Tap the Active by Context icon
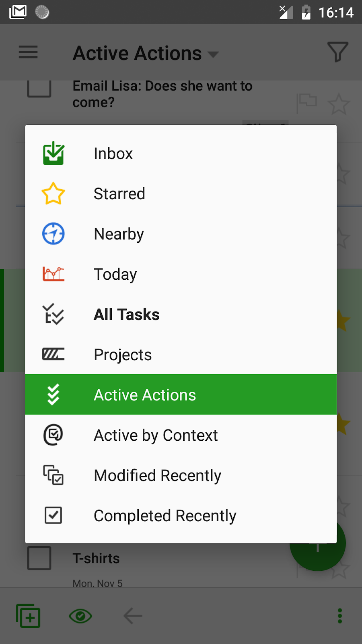The width and height of the screenshot is (362, 644). point(53,435)
